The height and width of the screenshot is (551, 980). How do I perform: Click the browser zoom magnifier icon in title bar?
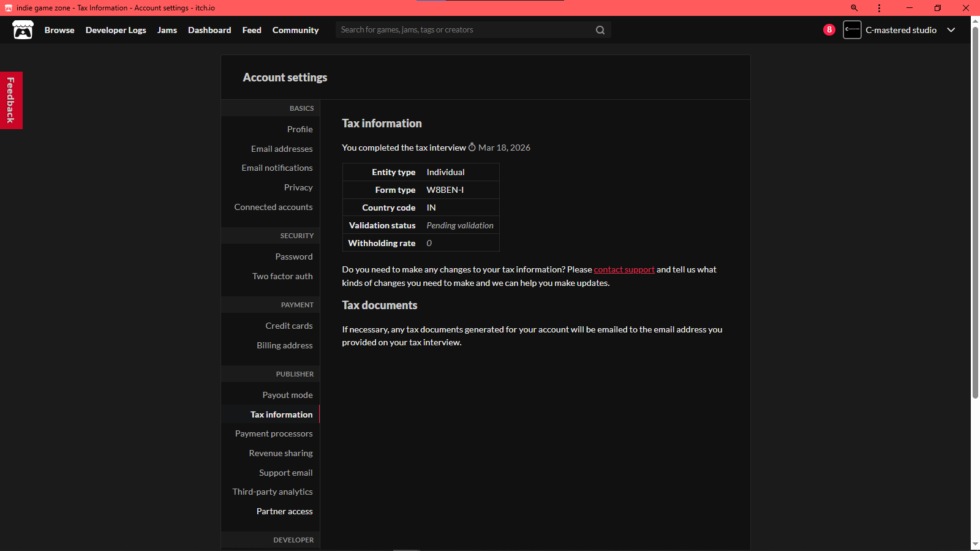click(x=854, y=8)
